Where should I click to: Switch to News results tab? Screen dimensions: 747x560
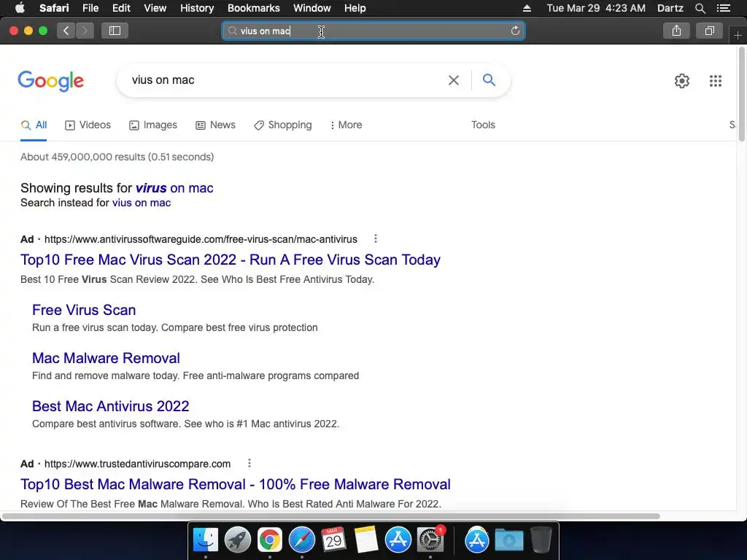coord(215,125)
